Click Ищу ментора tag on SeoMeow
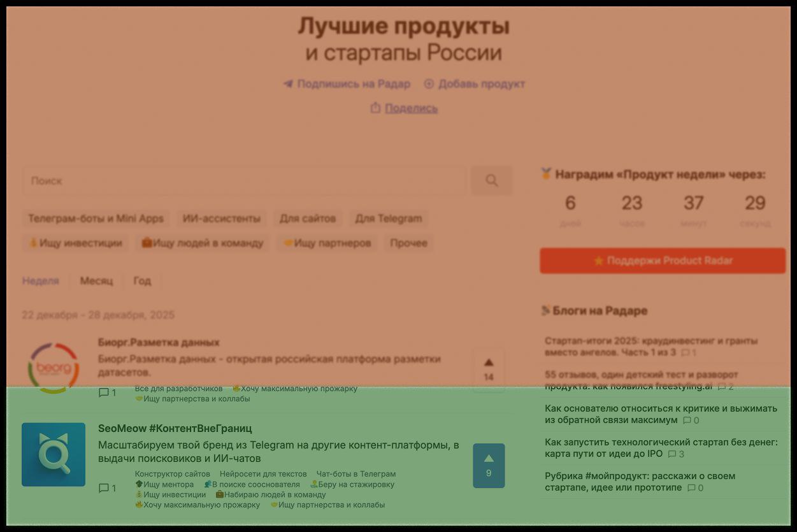This screenshot has height=532, width=797. click(x=164, y=484)
